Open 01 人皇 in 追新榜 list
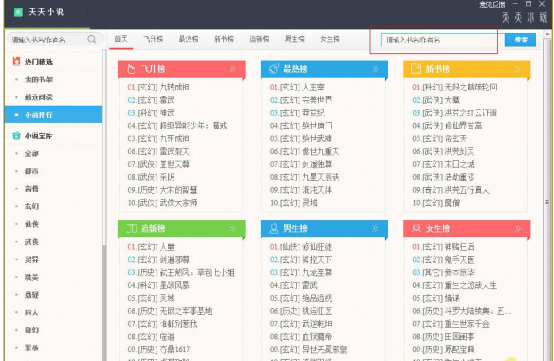This screenshot has width=554, height=361. (151, 247)
